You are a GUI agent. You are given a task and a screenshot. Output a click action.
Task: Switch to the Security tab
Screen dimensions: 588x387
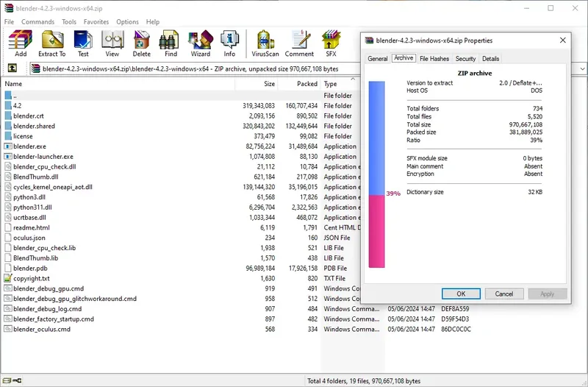(465, 59)
